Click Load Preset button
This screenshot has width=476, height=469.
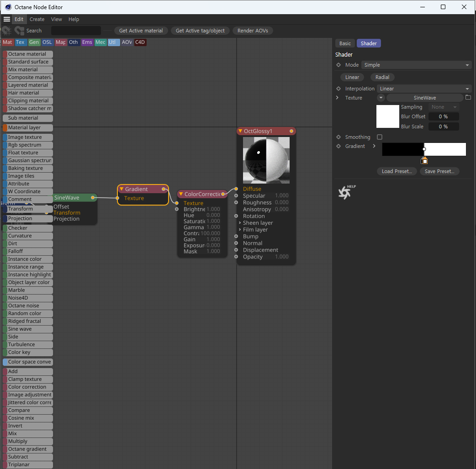click(x=397, y=171)
